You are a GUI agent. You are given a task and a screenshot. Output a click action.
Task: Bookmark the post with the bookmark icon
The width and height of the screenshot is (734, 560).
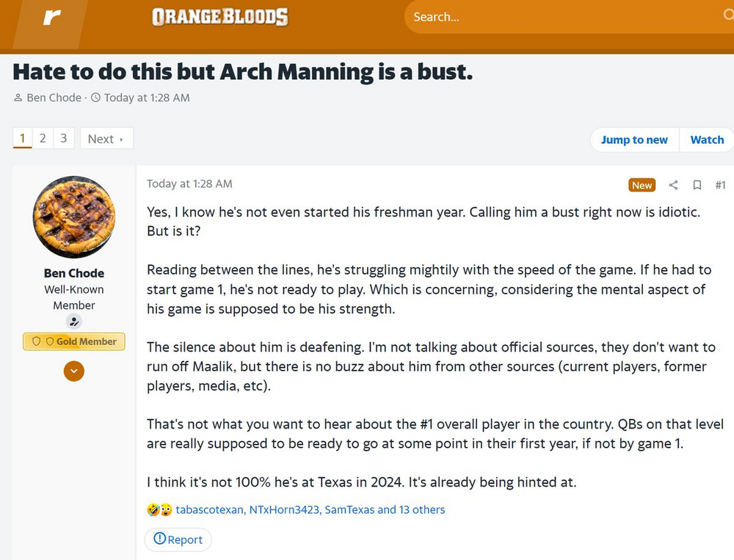point(697,185)
